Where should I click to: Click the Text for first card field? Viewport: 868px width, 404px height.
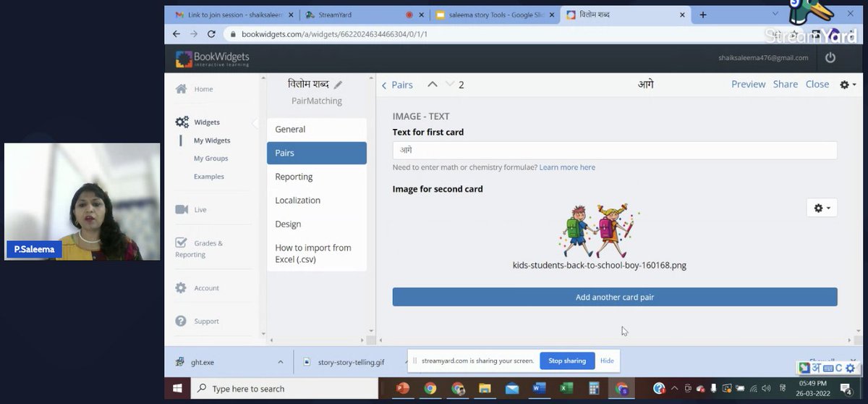pyautogui.click(x=615, y=151)
